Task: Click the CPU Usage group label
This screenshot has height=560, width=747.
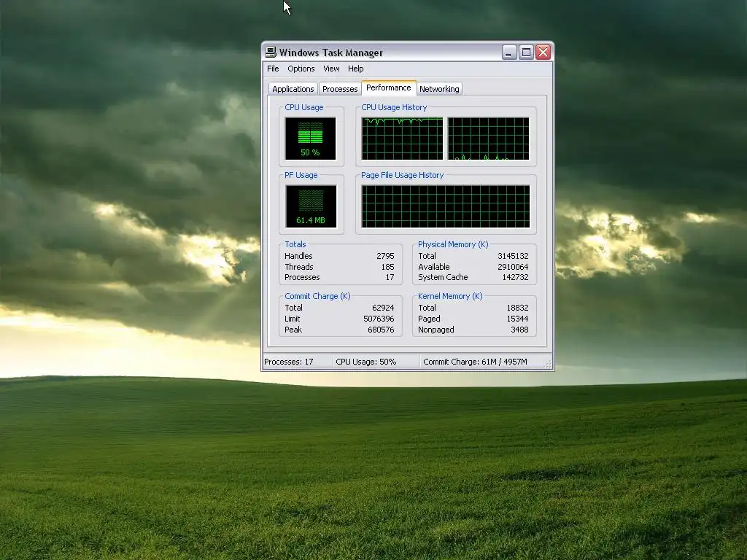Action: (304, 108)
